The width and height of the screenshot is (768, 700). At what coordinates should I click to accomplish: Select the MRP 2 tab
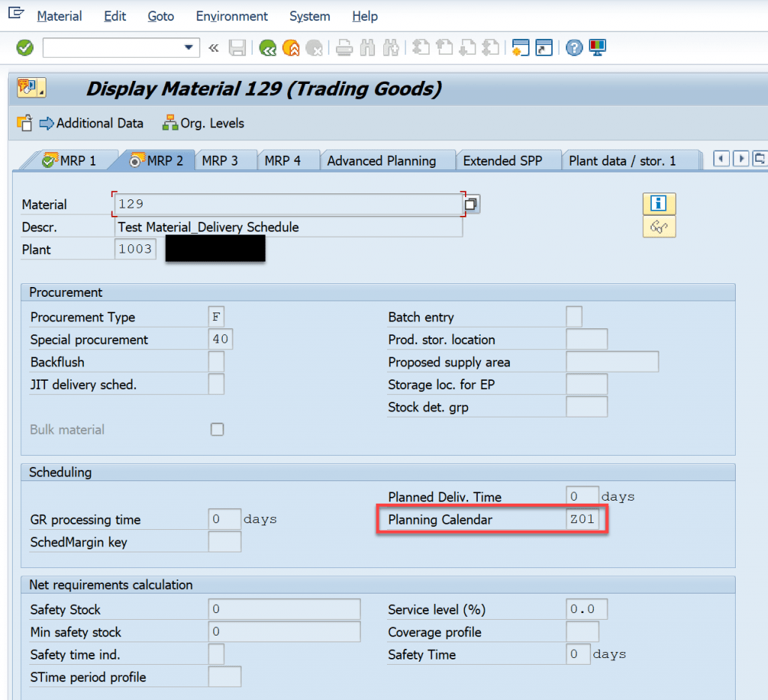click(x=157, y=160)
